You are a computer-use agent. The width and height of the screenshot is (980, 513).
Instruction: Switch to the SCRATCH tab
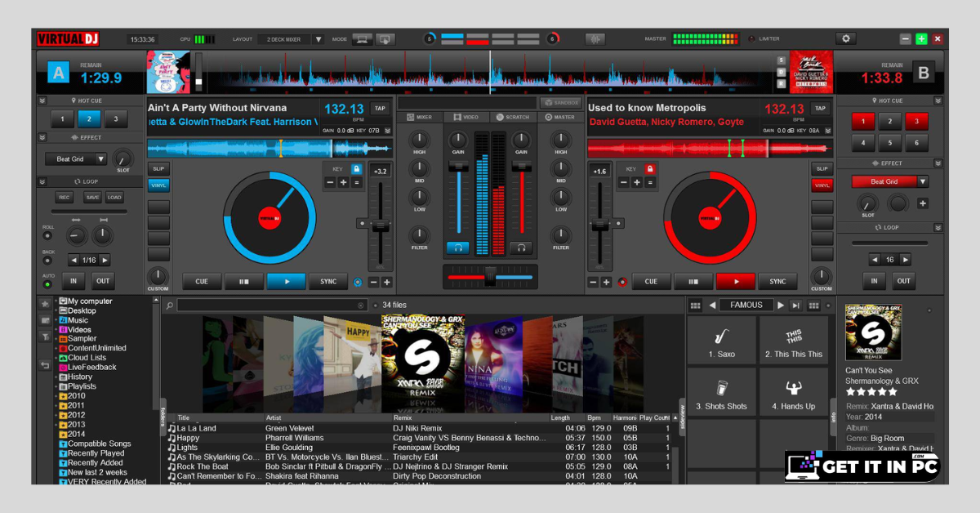tap(513, 117)
